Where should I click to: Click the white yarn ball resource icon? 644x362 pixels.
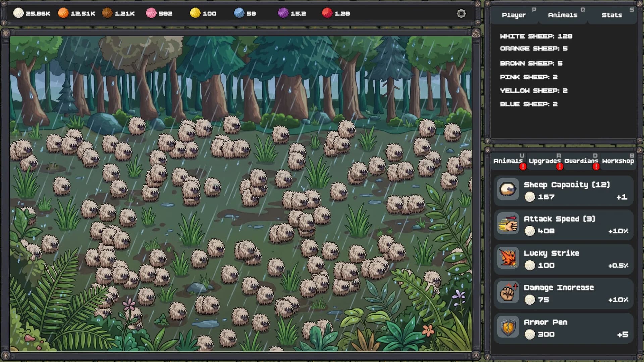[18, 13]
